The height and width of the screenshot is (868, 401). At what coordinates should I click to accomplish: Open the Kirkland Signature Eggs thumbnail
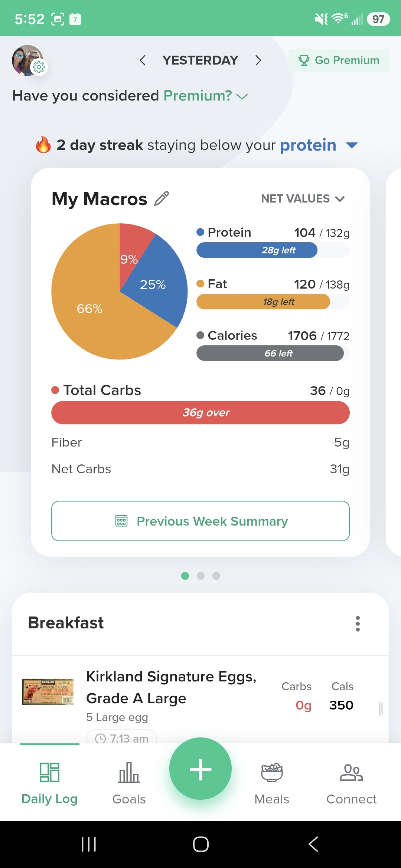pyautogui.click(x=48, y=692)
